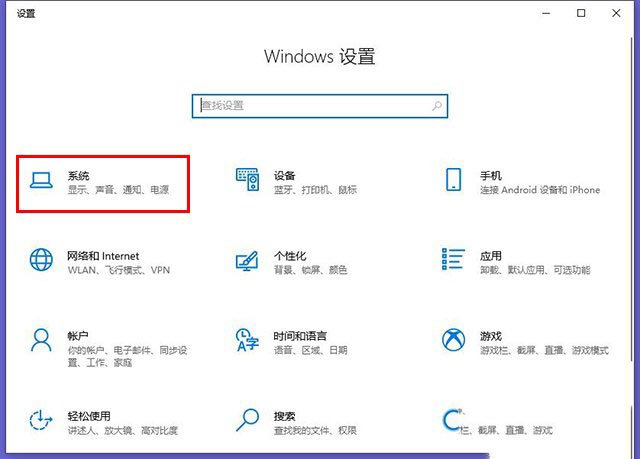Click the 游戏栏、截屏、直播、游戏模式 text
Screen dimensions: 640x459
(544, 350)
